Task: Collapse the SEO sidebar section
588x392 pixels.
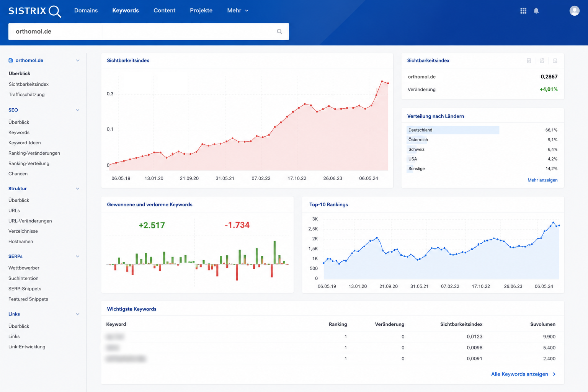Action: 78,110
